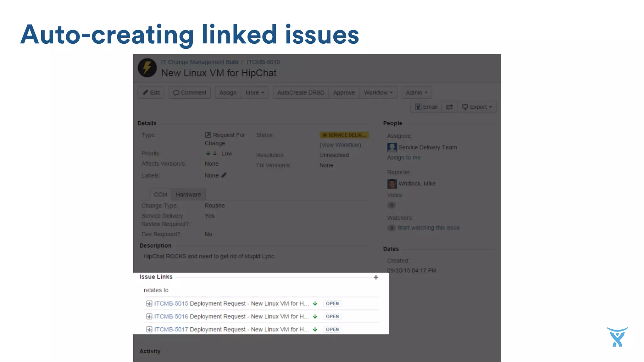Click the priority 4 - Low arrow icon
This screenshot has height=362, width=644.
coord(208,154)
